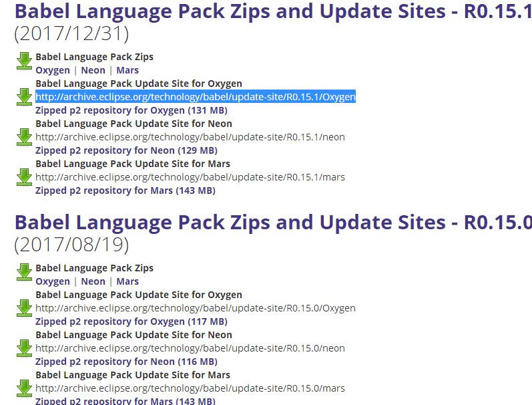The height and width of the screenshot is (405, 532).
Task: Click the R0.15.0/neon update site URL
Action: click(x=190, y=349)
